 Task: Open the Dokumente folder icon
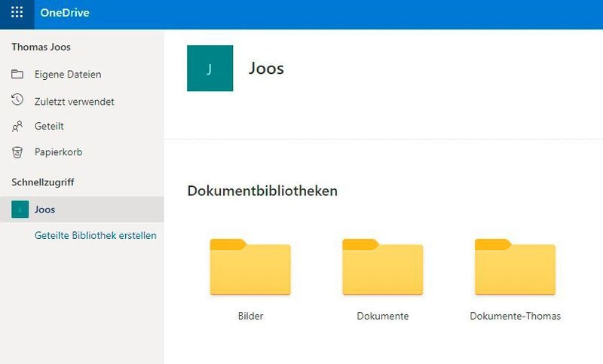[383, 267]
